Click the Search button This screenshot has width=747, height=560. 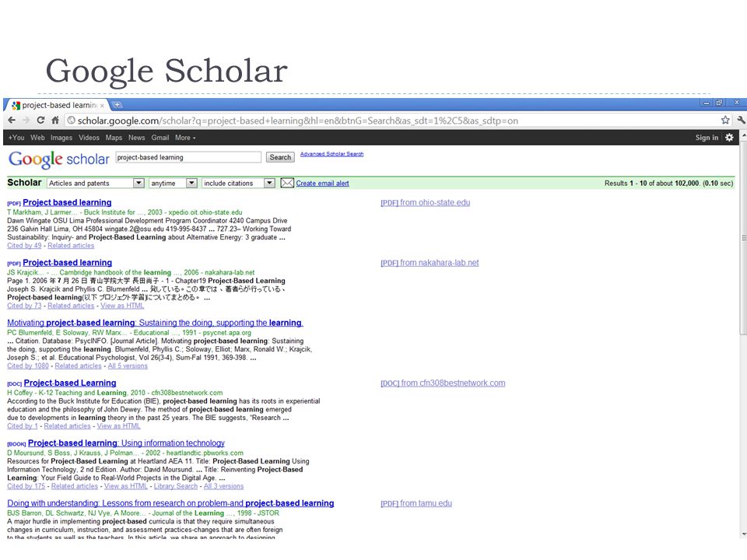pos(280,157)
